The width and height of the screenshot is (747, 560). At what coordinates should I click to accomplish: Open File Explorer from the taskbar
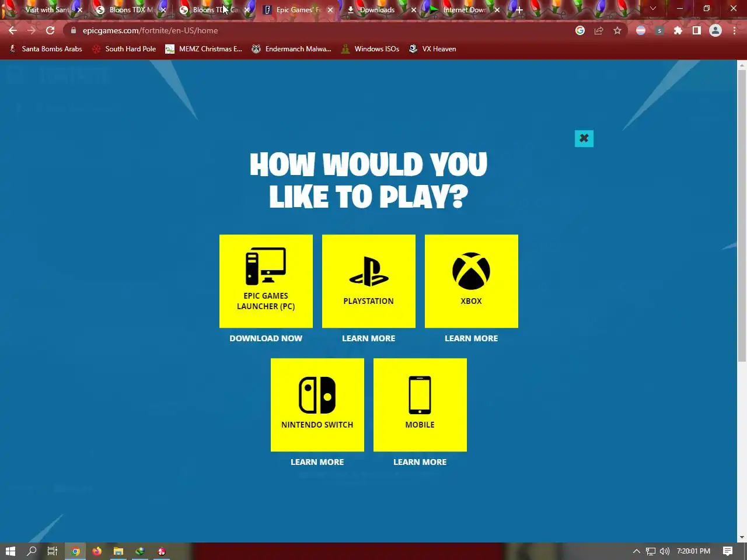pyautogui.click(x=118, y=551)
